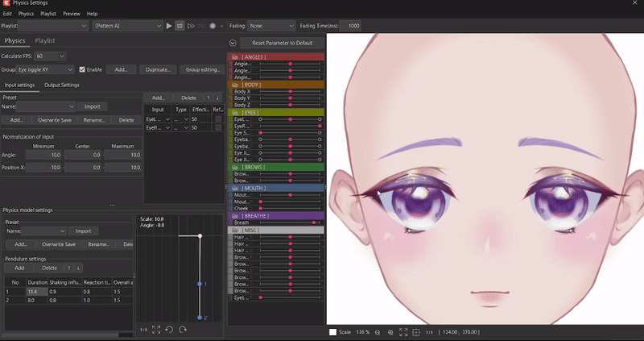Viewport: 644px width, 341px height.
Task: Click Reset Parameter to Default
Action: (x=282, y=42)
